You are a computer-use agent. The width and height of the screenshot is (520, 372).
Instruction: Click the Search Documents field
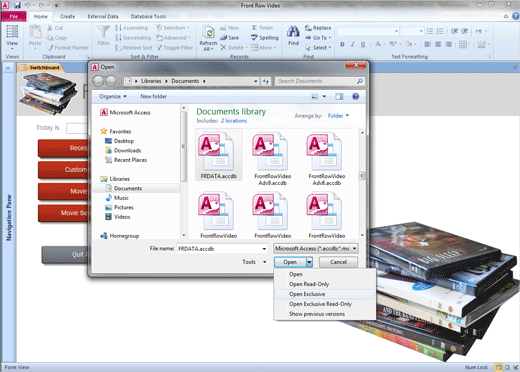click(319, 81)
